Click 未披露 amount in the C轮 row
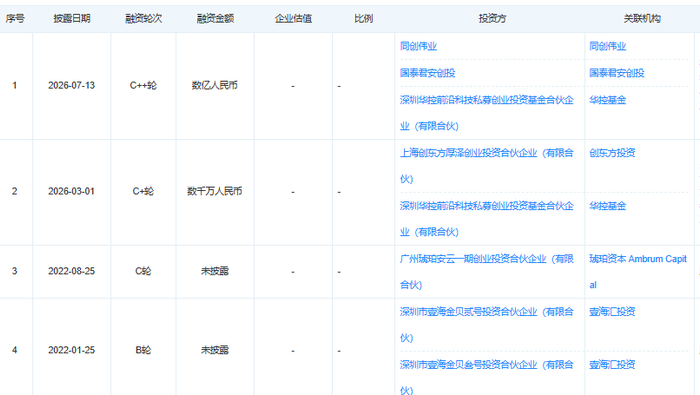The width and height of the screenshot is (700, 395). pyautogui.click(x=215, y=271)
